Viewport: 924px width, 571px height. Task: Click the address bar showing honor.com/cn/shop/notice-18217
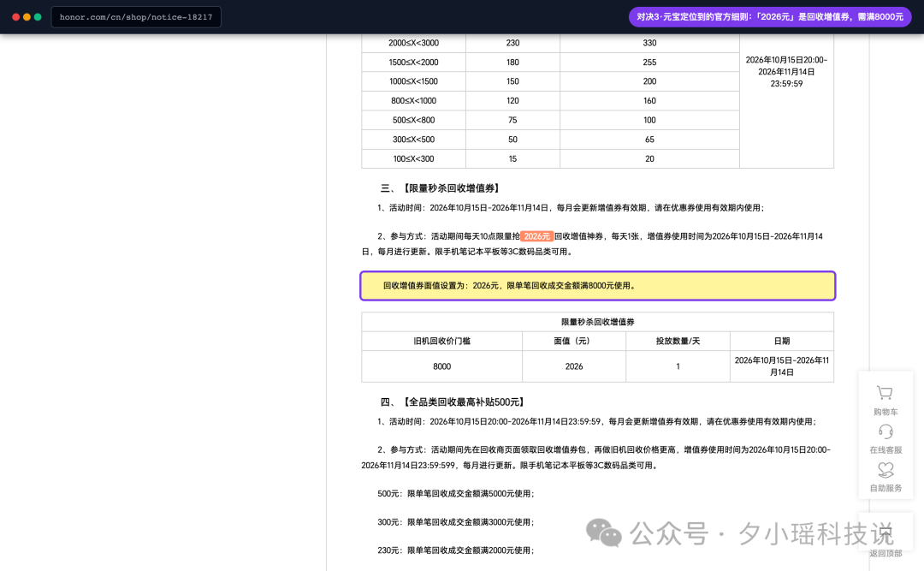136,17
